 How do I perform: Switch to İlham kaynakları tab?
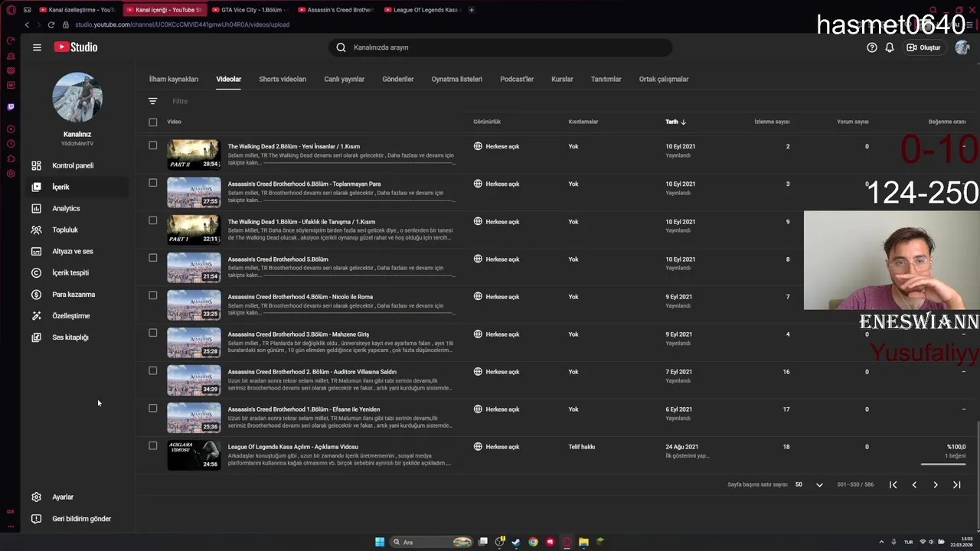coord(174,79)
